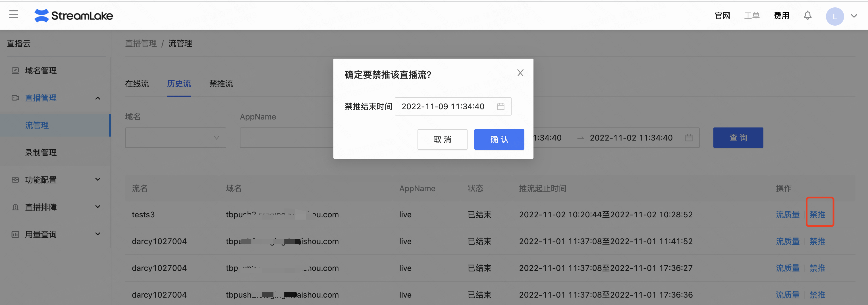Viewport: 868px width, 305px height.
Task: Click the 确认 button
Action: point(499,139)
